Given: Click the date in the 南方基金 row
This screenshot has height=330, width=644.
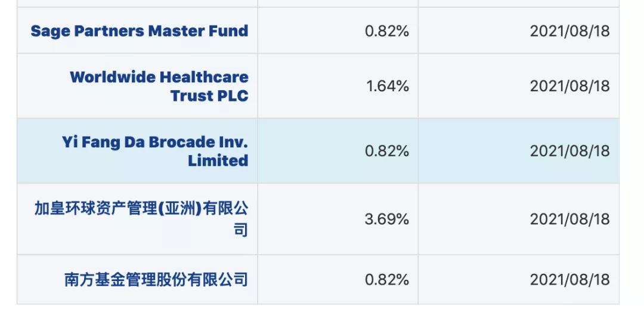Looking at the screenshot, I should pyautogui.click(x=569, y=279).
